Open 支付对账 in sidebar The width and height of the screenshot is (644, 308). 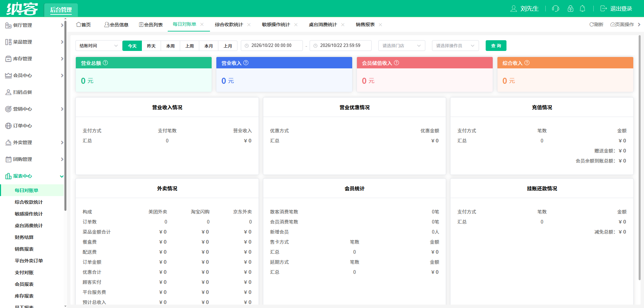click(24, 272)
